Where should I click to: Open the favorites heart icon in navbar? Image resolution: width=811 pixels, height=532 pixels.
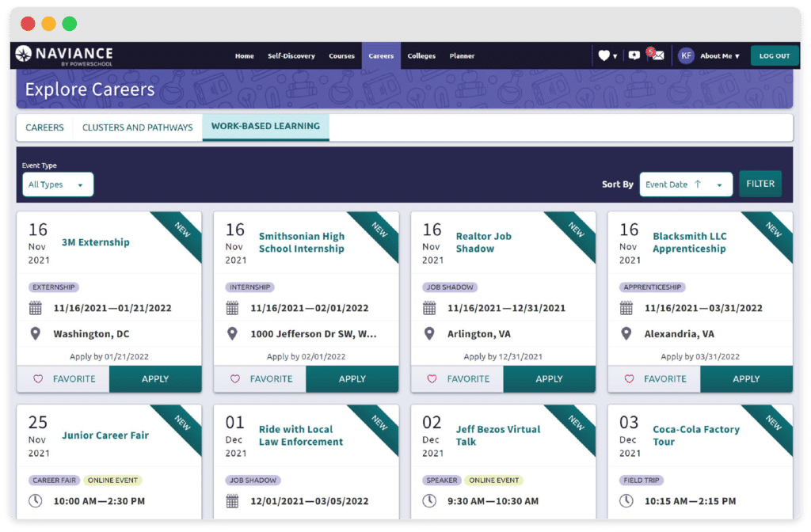603,55
